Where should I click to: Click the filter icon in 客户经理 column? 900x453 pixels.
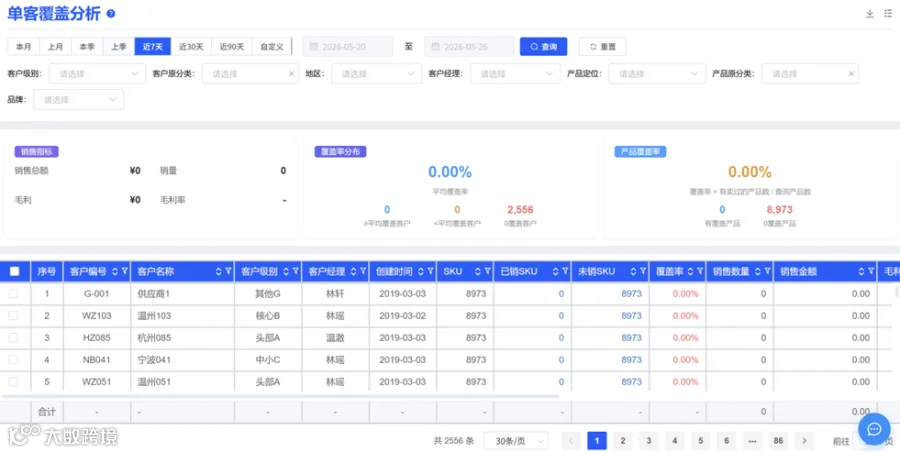[x=363, y=272]
